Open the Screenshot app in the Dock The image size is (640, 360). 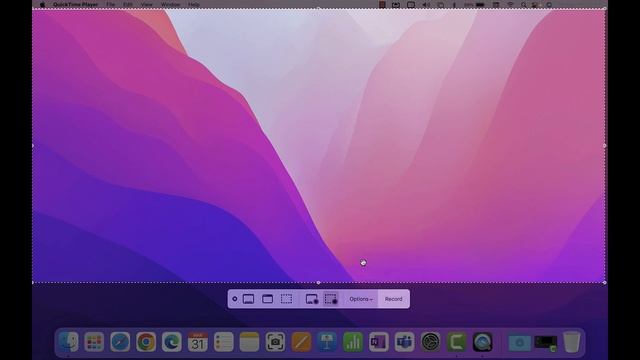pos(275,342)
